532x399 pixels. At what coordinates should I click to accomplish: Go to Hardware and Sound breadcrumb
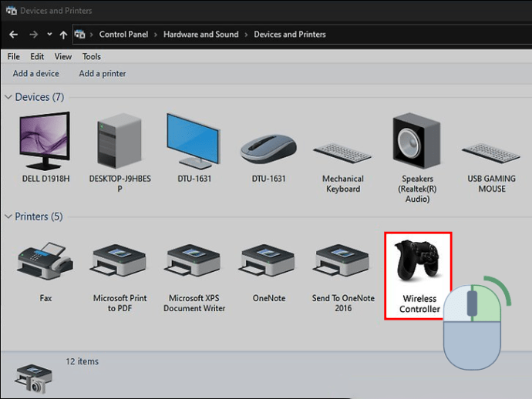[x=201, y=34]
